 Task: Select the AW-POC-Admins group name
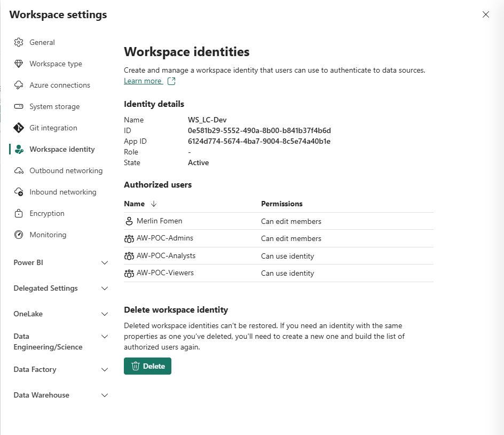(x=165, y=238)
